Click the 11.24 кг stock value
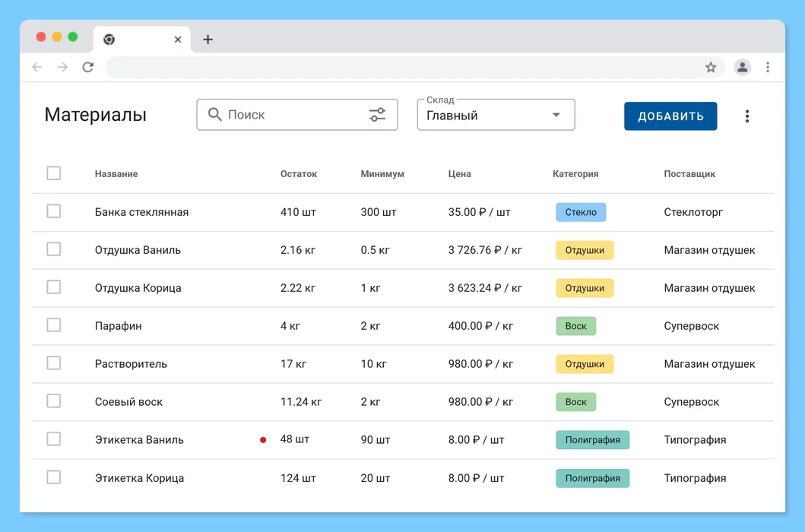This screenshot has height=532, width=805. coord(301,402)
